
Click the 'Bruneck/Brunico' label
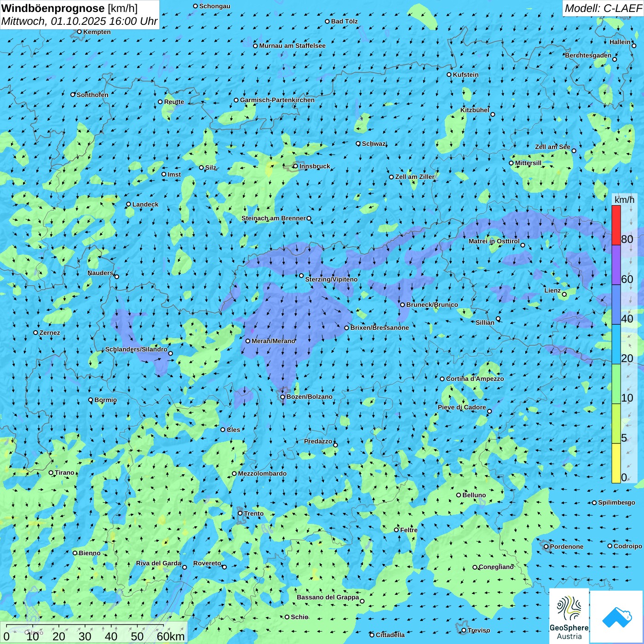[432, 305]
